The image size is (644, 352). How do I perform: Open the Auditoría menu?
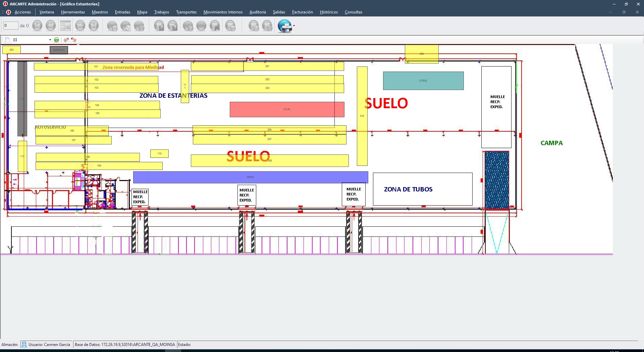pos(258,12)
